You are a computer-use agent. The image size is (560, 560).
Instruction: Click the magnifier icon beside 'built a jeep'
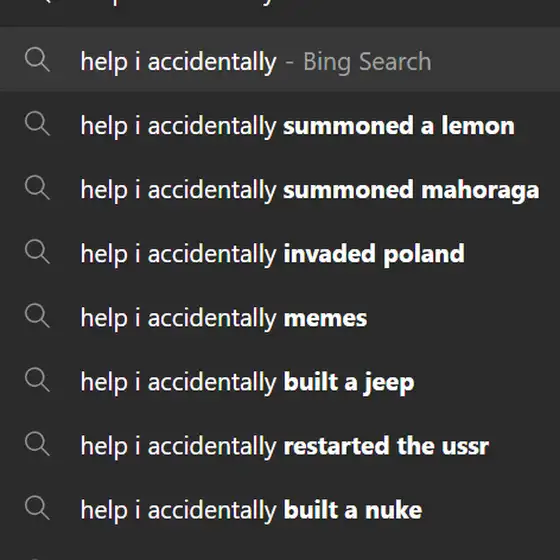37,380
